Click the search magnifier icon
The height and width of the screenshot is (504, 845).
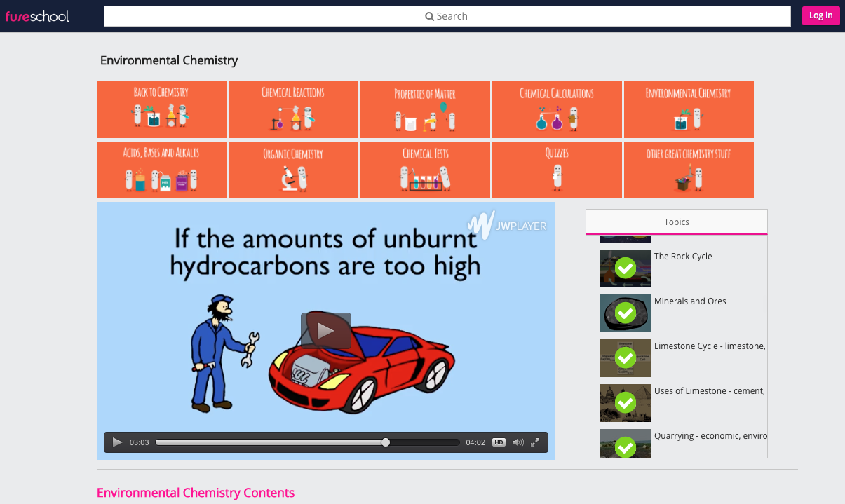(428, 15)
